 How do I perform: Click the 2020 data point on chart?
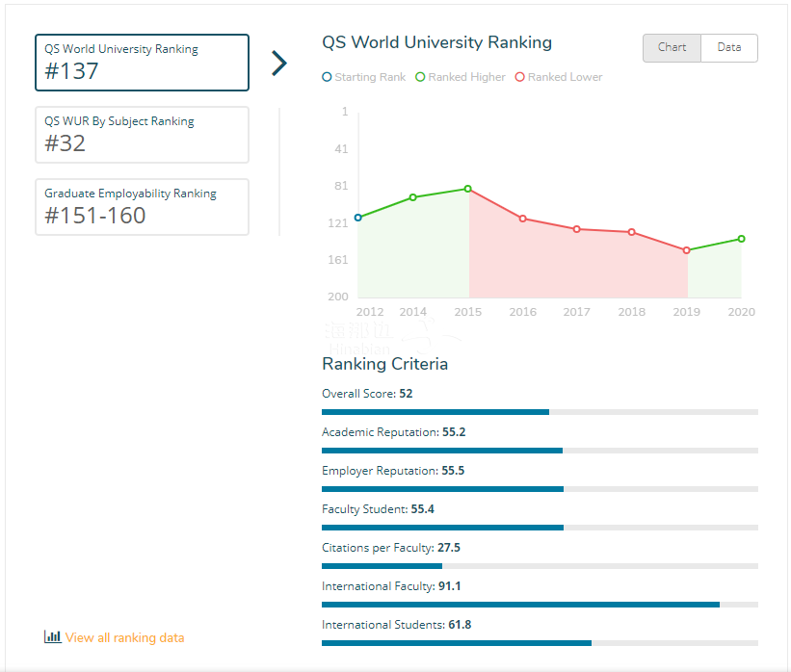click(x=742, y=239)
